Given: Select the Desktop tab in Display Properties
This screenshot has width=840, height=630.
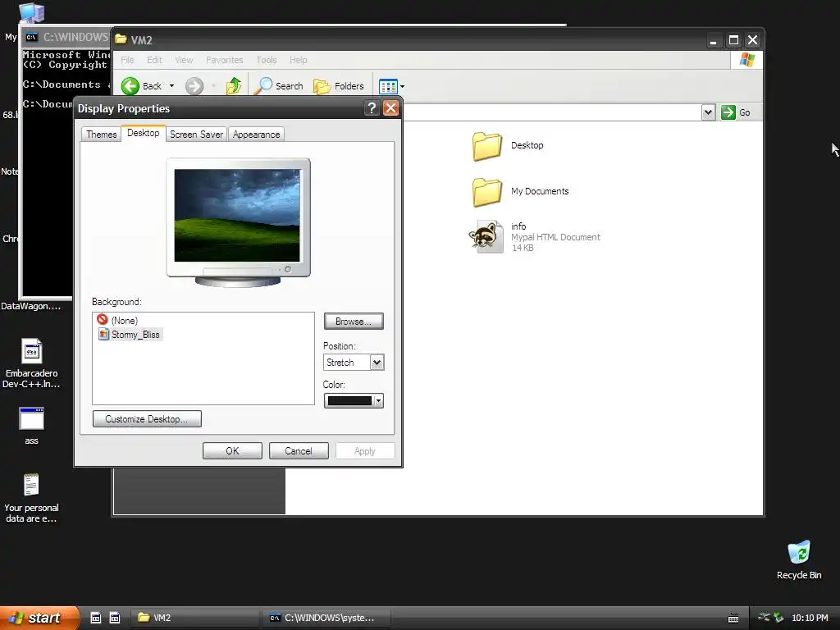Looking at the screenshot, I should (143, 134).
